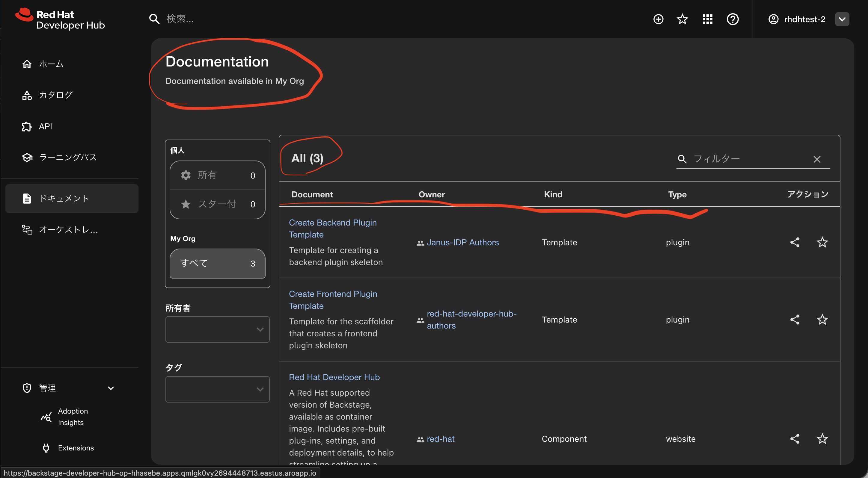Viewport: 868px width, 478px height.
Task: Select the 所有 owned filter
Action: pos(217,176)
